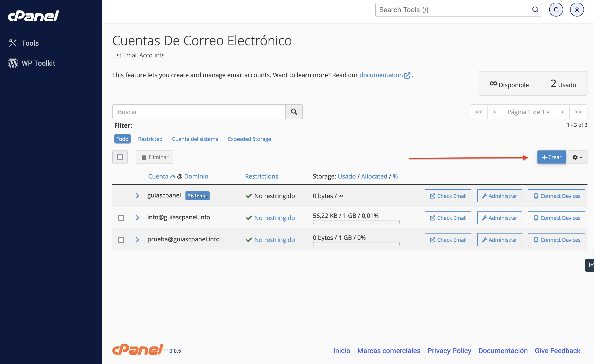Screen dimensions: 594x364
Task: Expand the guiascpanel system account row
Action: [x=137, y=196]
